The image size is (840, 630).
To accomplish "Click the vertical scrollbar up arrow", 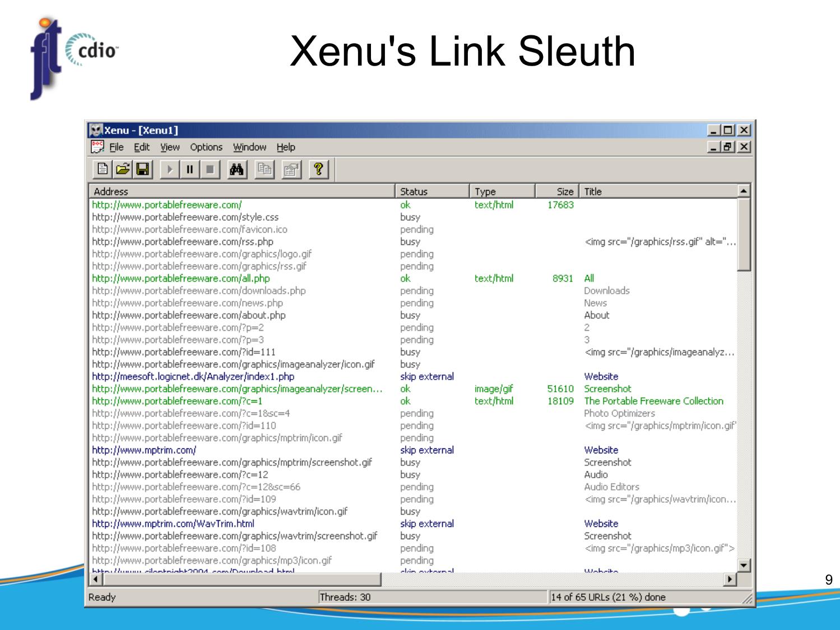I will point(744,191).
